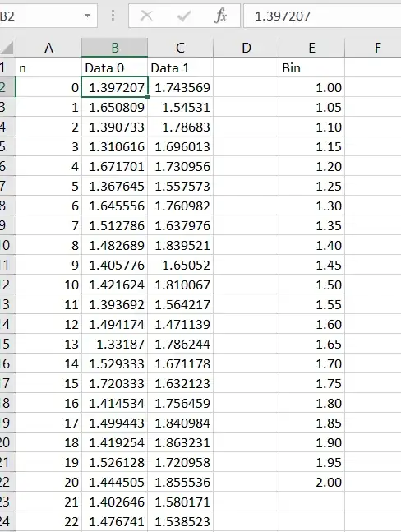This screenshot has width=401, height=532.
Task: Click the 'Data 0' header cell
Action: click(114, 68)
